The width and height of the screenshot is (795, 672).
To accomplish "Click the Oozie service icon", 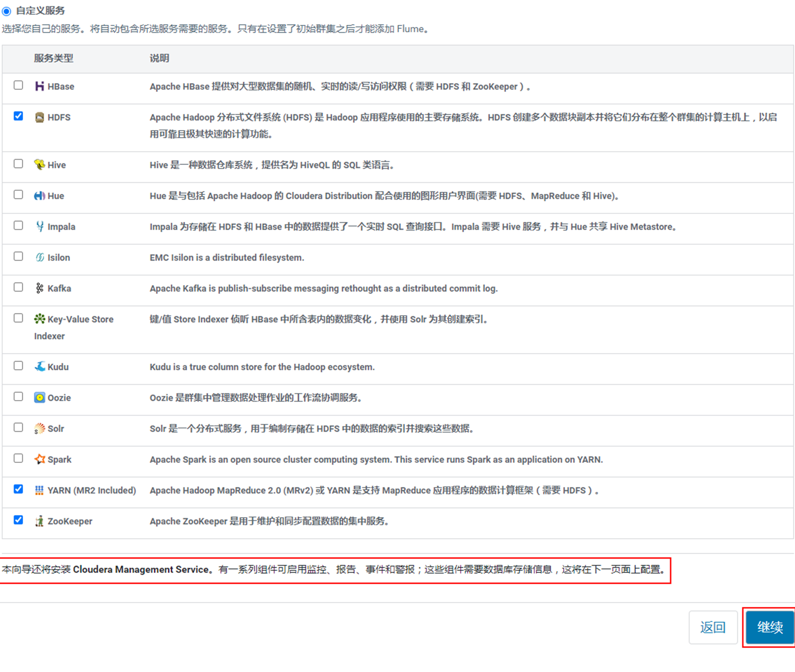I will pos(39,397).
